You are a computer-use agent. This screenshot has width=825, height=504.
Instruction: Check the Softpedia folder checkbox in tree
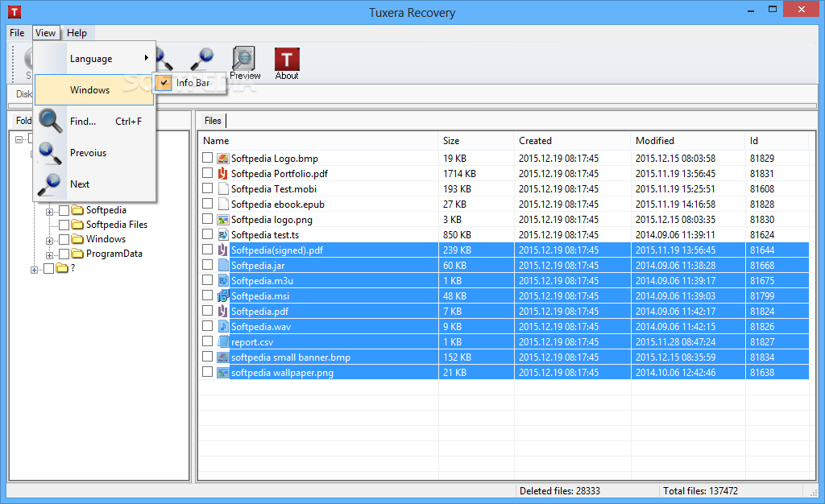coord(64,210)
